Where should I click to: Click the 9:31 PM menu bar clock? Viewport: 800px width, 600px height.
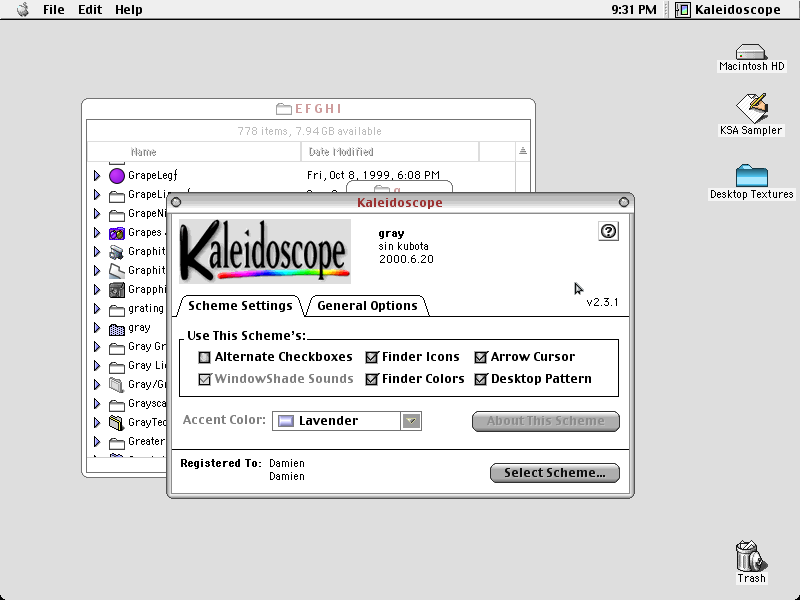(x=634, y=10)
